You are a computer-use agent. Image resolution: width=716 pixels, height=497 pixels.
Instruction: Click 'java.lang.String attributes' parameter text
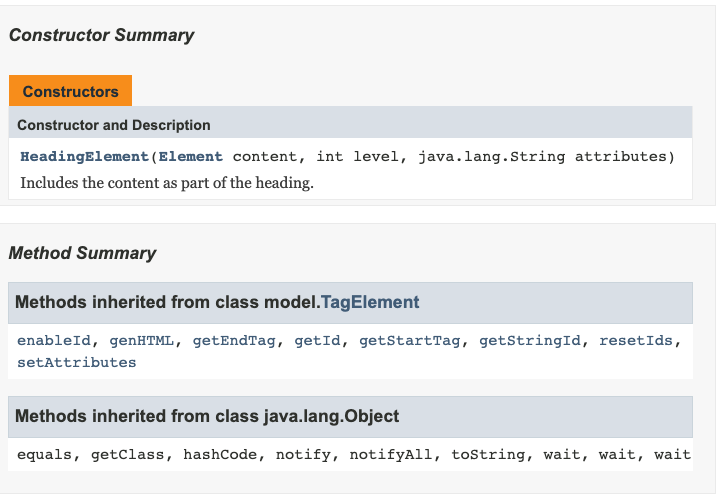[x=542, y=157]
